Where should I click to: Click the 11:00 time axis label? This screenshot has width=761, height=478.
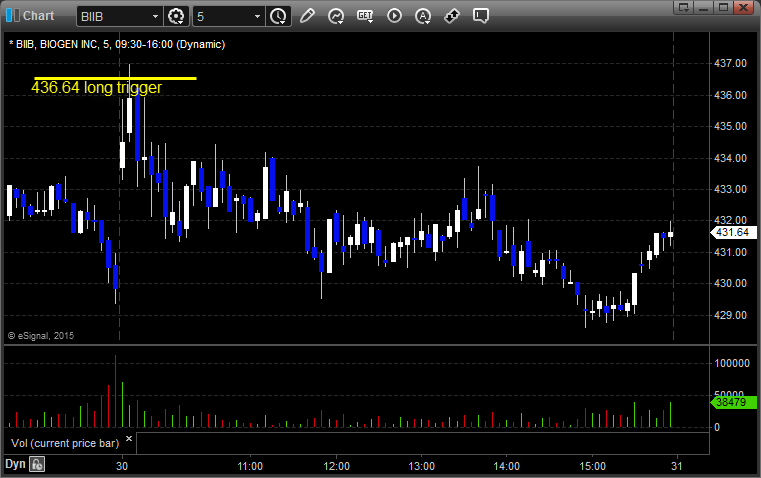pyautogui.click(x=250, y=466)
